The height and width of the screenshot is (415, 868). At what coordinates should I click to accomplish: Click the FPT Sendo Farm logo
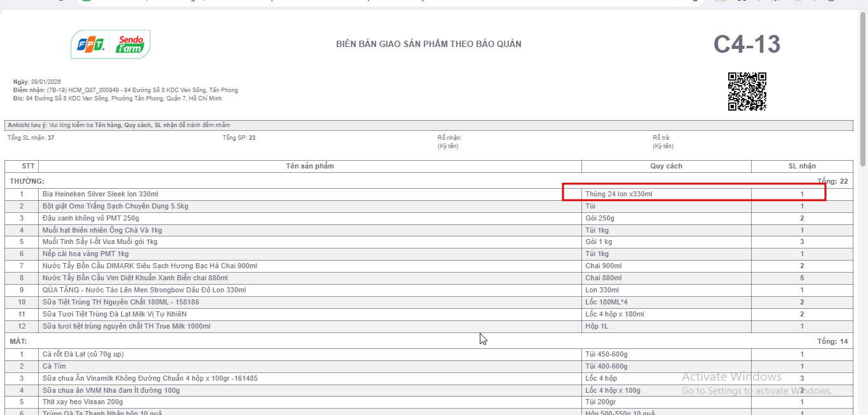pos(111,44)
